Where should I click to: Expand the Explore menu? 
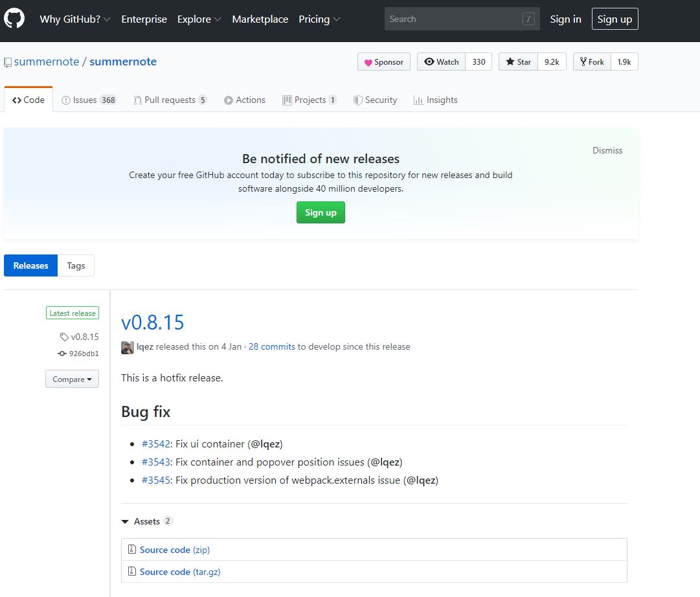coord(199,19)
